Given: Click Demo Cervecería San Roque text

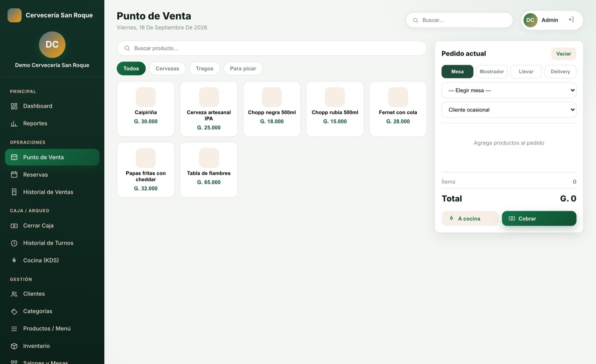Looking at the screenshot, I should click(x=52, y=65).
